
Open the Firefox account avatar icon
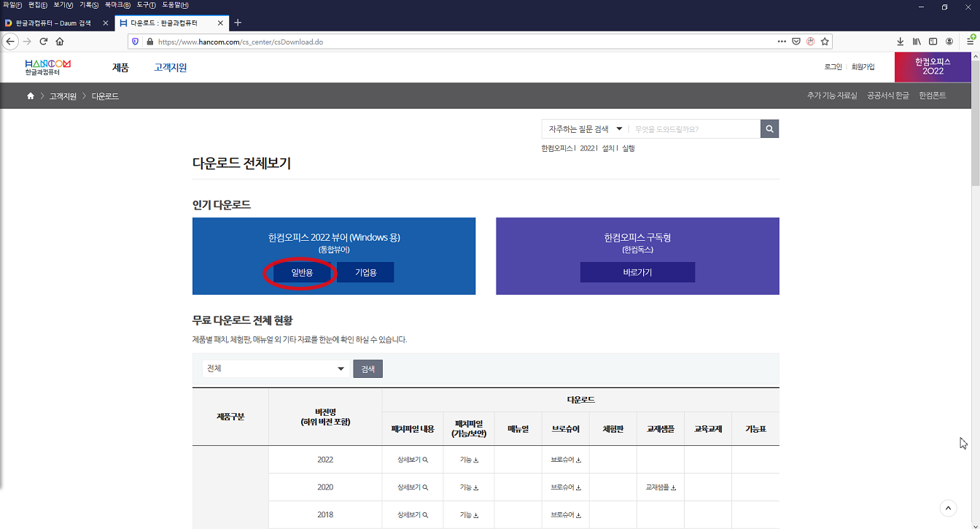949,42
